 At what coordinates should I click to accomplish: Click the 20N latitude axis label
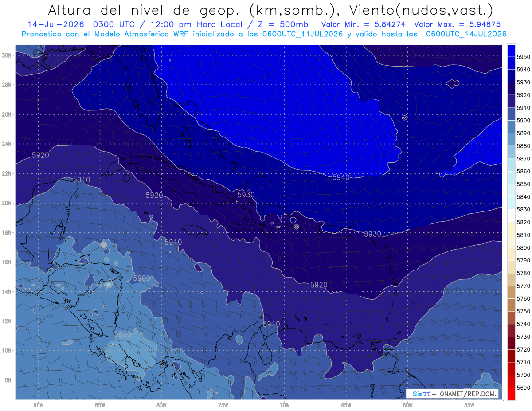pyautogui.click(x=7, y=203)
